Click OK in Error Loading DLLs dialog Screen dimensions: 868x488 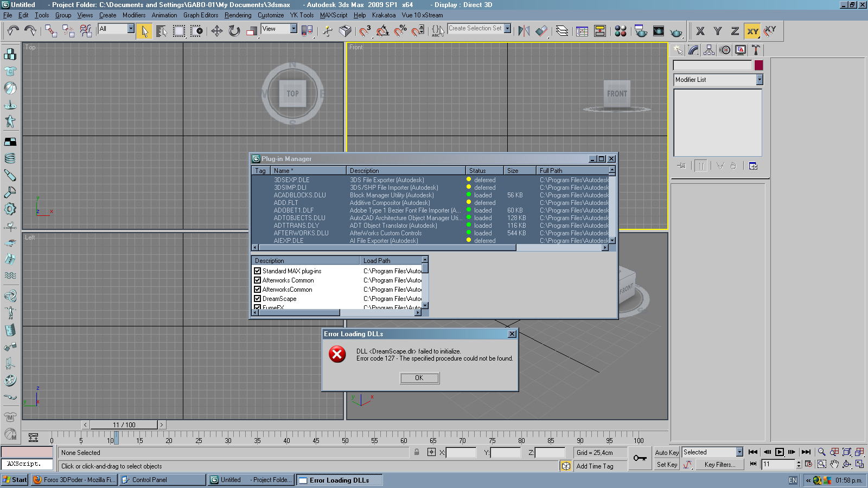pyautogui.click(x=419, y=378)
